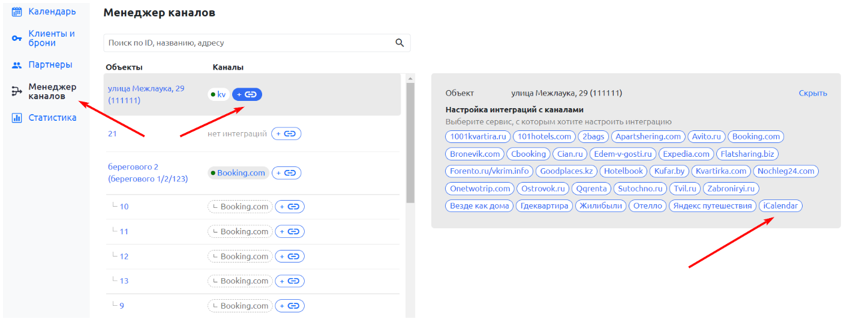Screen dimensions: 868x322
Task: Select 1001kvartira.ru integration
Action: point(478,136)
